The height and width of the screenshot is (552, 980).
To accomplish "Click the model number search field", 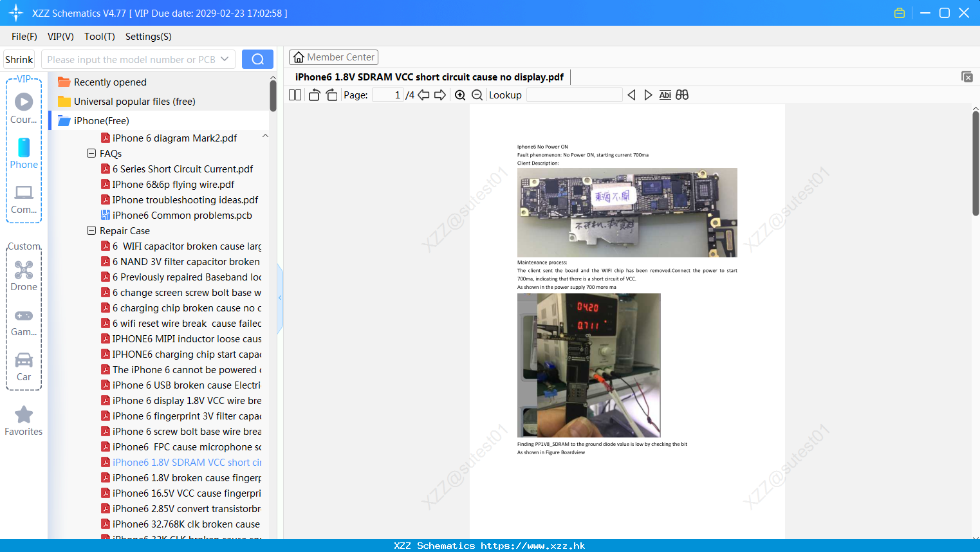I will 132,59.
